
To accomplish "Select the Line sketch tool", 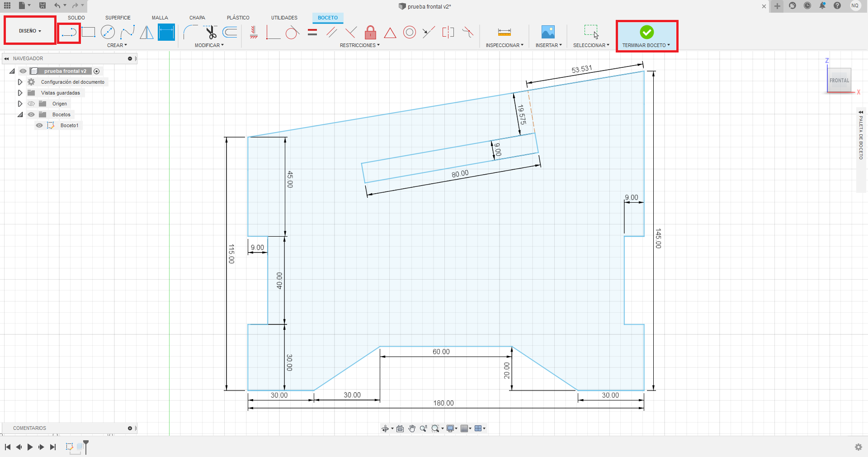I will coord(69,32).
